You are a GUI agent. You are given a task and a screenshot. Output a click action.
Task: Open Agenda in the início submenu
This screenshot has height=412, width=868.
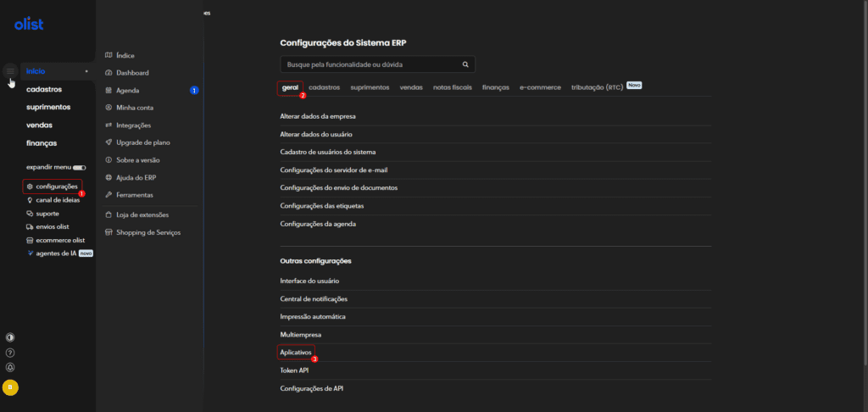click(x=127, y=90)
